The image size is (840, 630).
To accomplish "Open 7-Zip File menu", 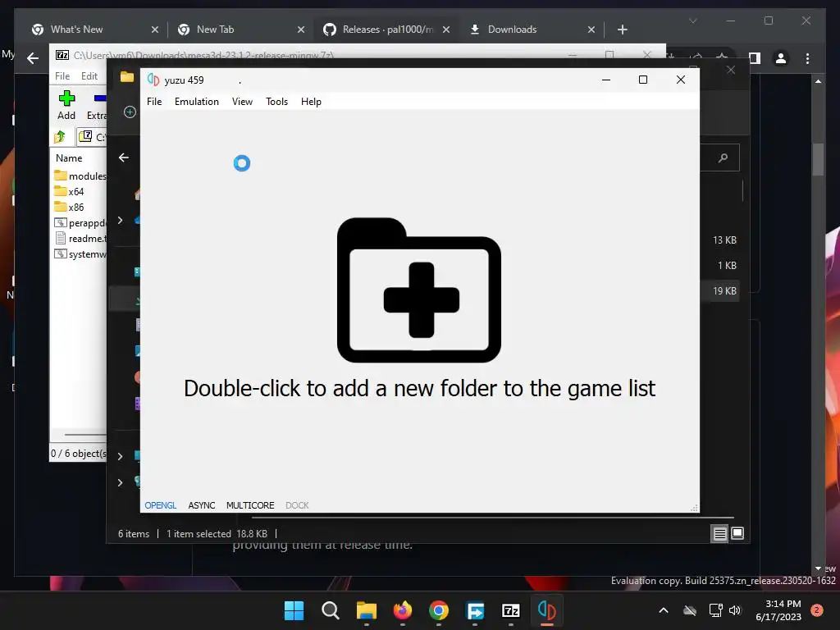I will [62, 76].
